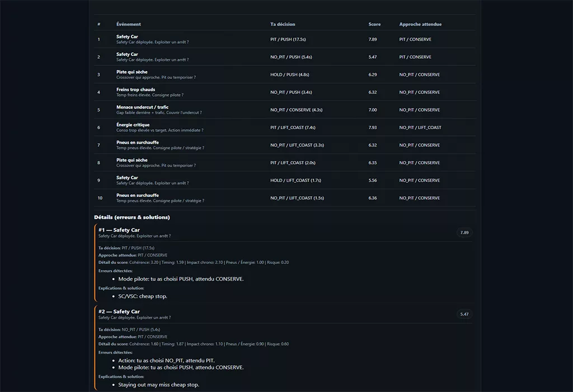Select row 10 Pneus en surchauffe event

[x=137, y=195]
